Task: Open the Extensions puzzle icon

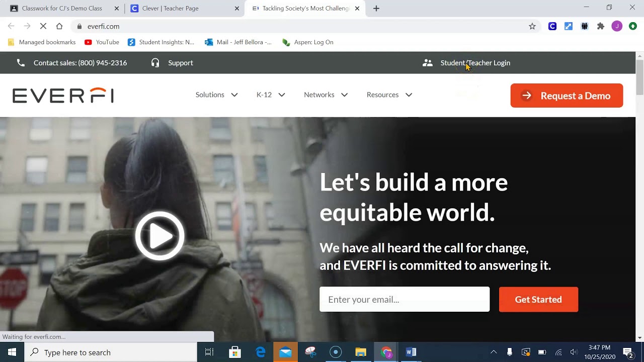Action: pyautogui.click(x=601, y=26)
